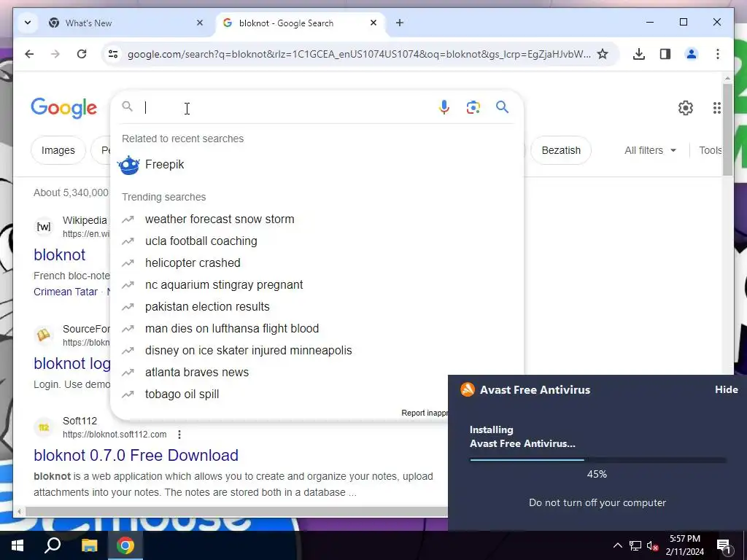
Task: Select the bloknot - Google Search tab
Action: pos(301,23)
